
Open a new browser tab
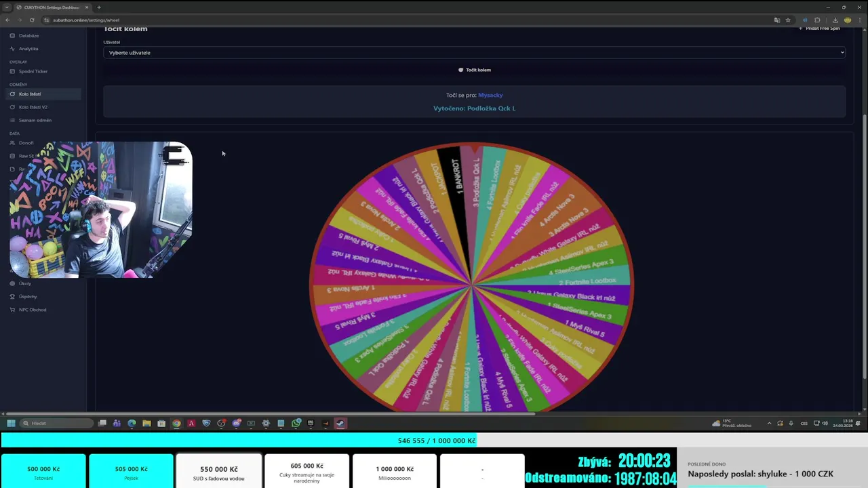tap(99, 7)
